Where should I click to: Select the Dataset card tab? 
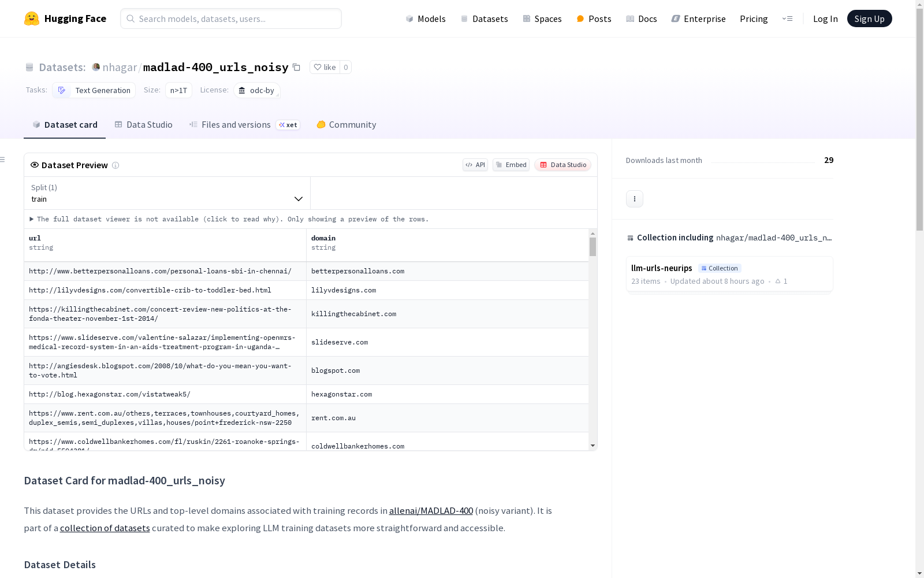[65, 124]
